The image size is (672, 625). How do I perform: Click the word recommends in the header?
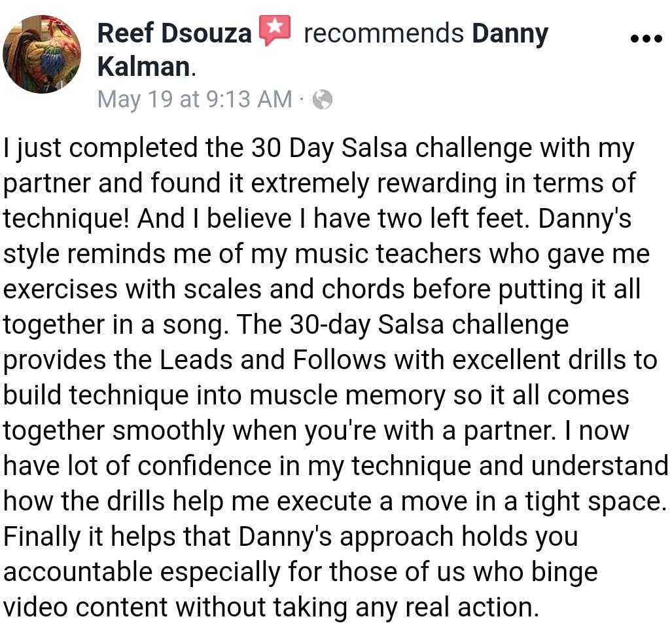(x=383, y=33)
